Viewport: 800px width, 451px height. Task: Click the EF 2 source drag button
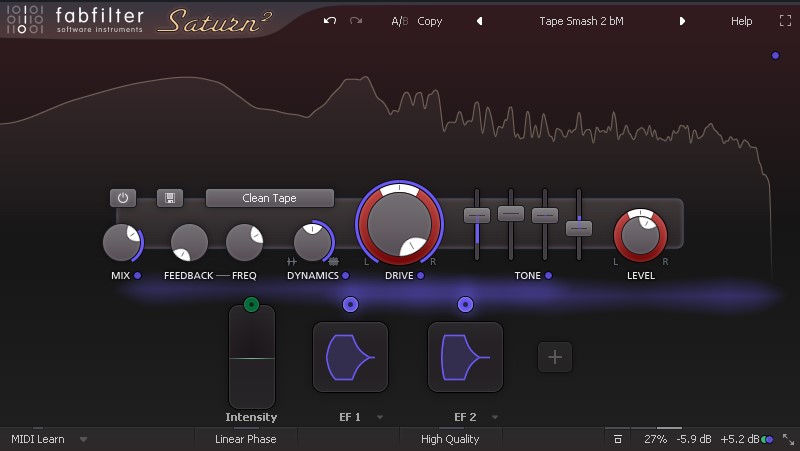[x=465, y=305]
